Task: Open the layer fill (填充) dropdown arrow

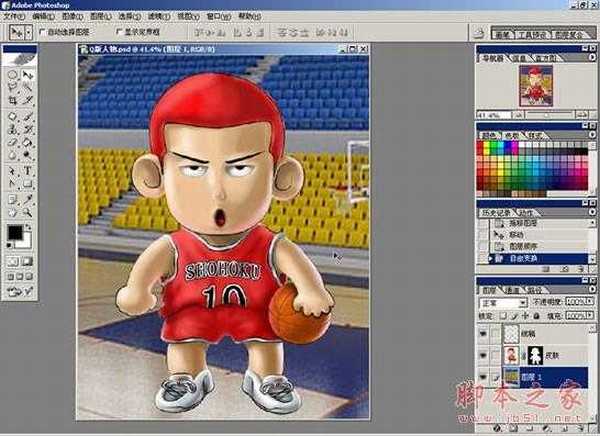Action: 591,312
